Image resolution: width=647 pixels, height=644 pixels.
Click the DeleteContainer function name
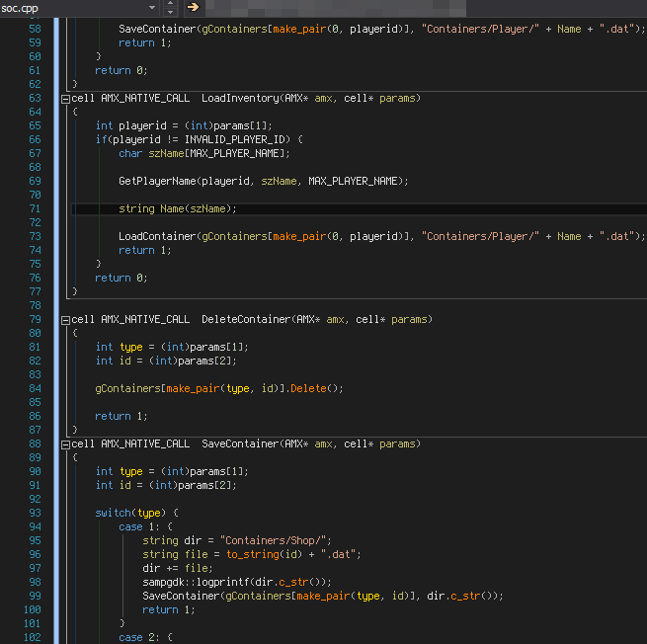pos(246,319)
